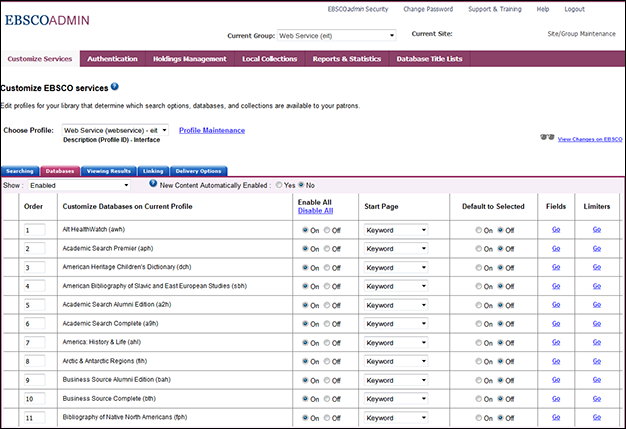Viewport: 626px width, 429px height.
Task: Switch to the Viewing Results sub-tab
Action: click(109, 171)
